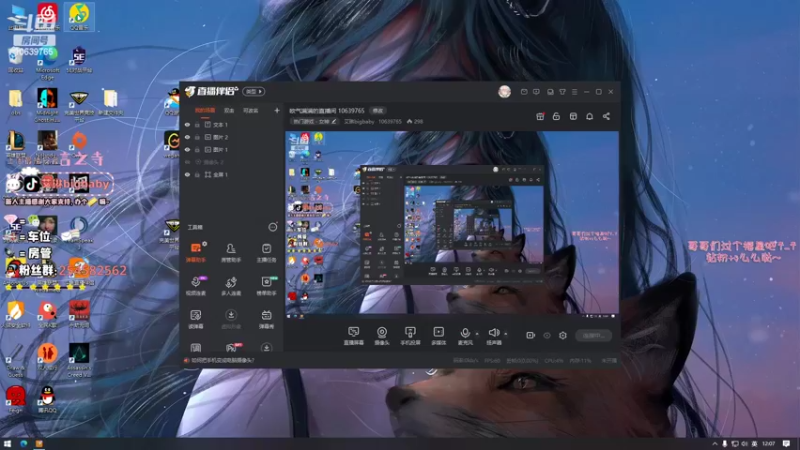Open the hamburger main menu
The image size is (800, 450).
point(574,92)
